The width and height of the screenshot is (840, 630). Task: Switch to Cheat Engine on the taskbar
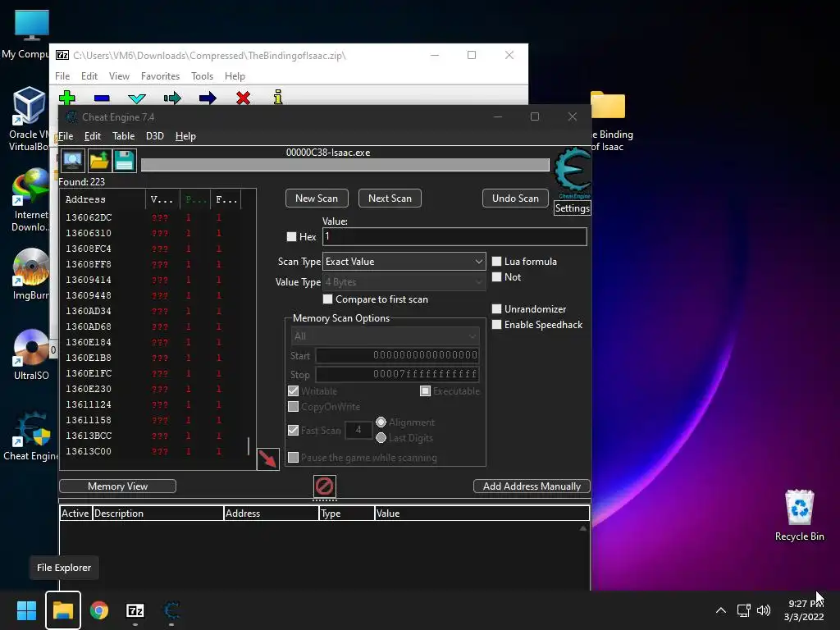click(x=171, y=610)
